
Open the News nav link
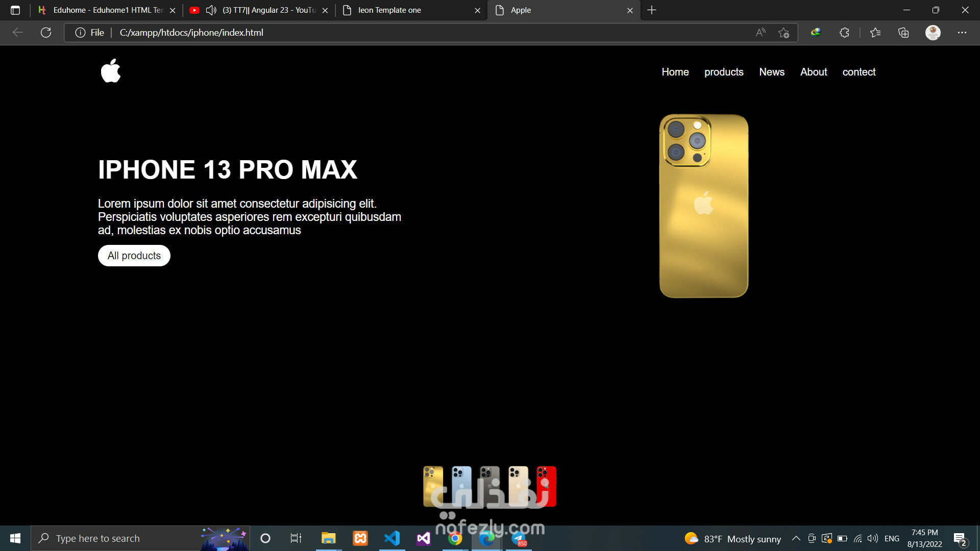coord(772,72)
